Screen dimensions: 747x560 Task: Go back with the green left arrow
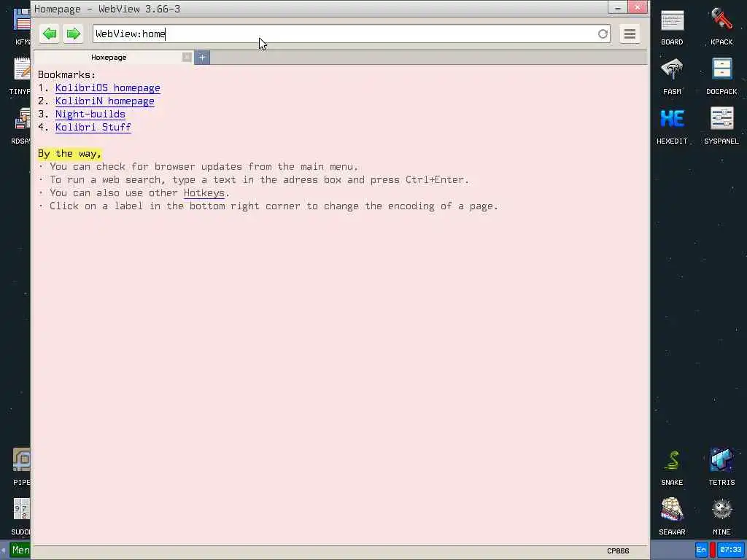point(49,34)
